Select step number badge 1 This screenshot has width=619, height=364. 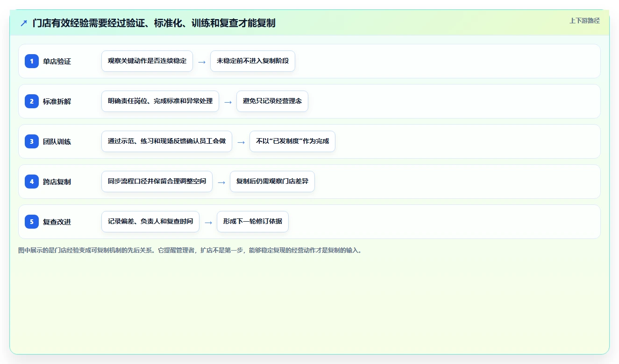coord(32,61)
